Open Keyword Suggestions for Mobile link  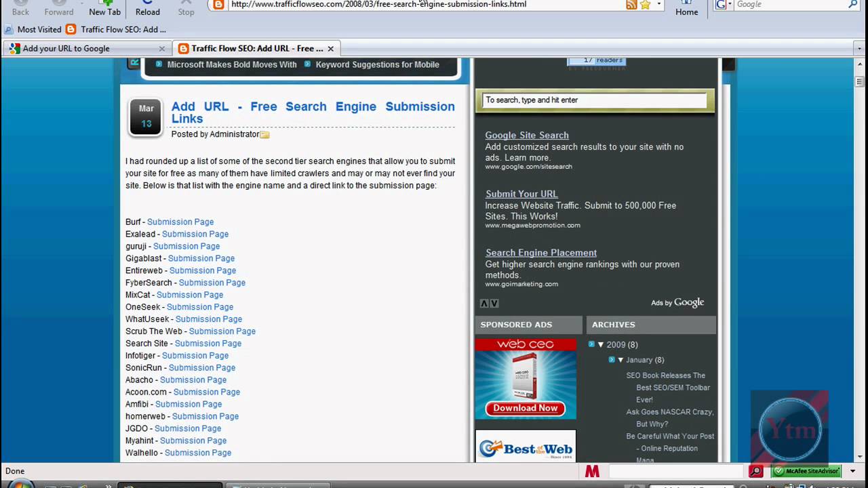[x=377, y=64]
